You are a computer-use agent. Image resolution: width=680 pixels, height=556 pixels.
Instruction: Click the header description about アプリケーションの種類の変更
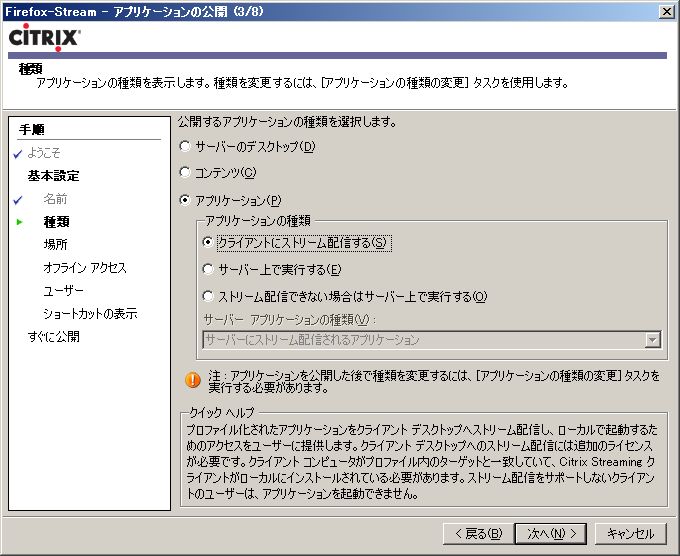click(x=302, y=82)
